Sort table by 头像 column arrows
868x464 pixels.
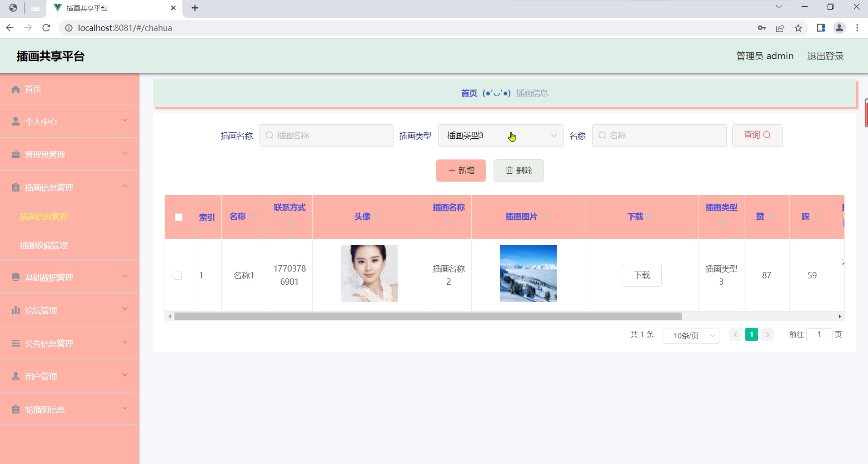point(377,217)
